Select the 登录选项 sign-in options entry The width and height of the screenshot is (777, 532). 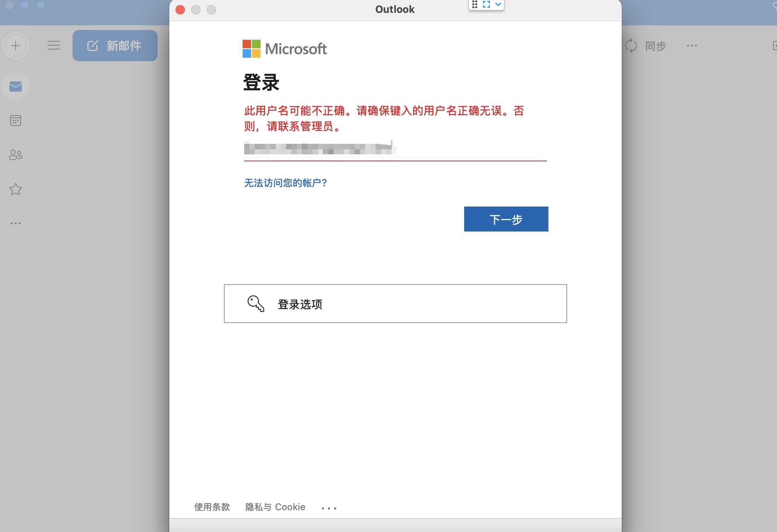[395, 304]
